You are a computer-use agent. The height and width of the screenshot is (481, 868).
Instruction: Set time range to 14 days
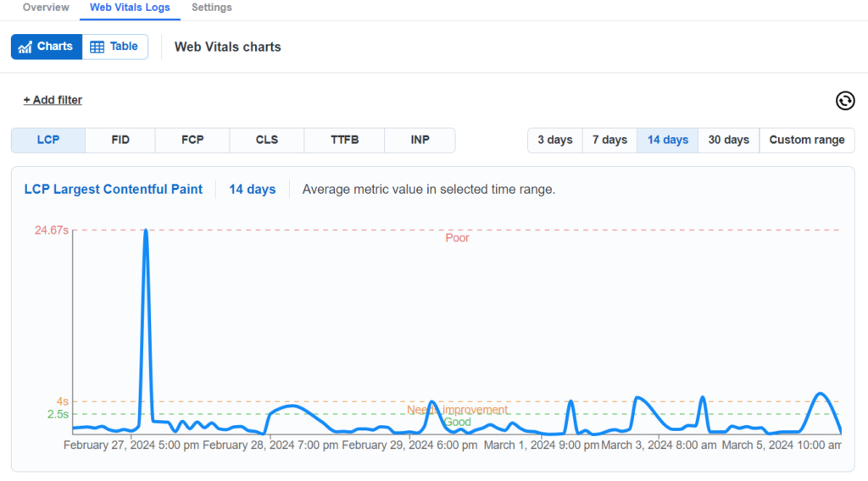[668, 140]
